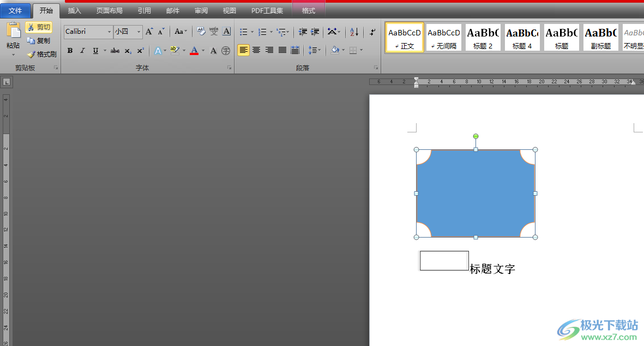
Task: Switch to the 审阅 (Review) tab
Action: [201, 11]
